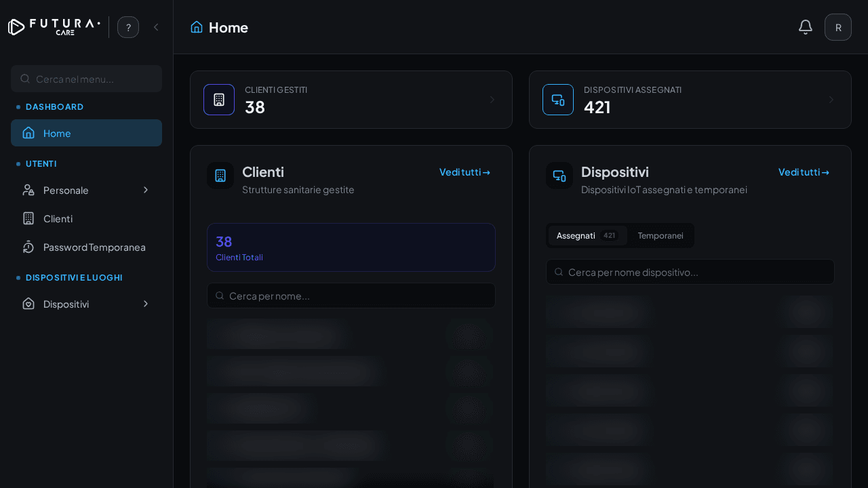Click the Clienti Gestiti building icon

pyautogui.click(x=219, y=100)
